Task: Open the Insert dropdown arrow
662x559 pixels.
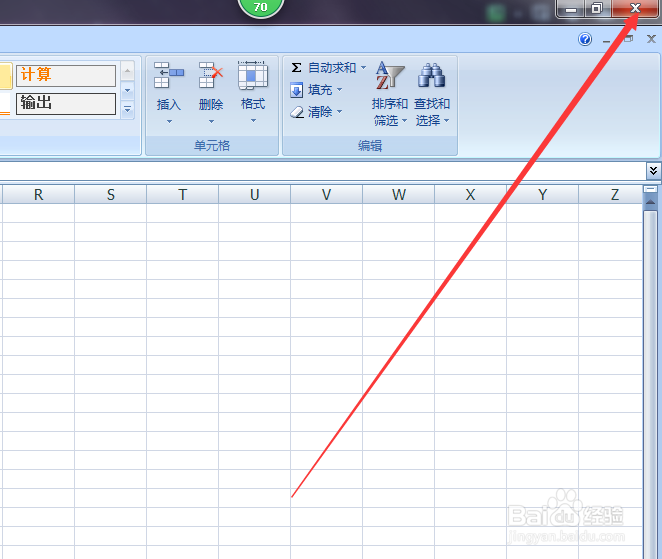Action: click(169, 122)
